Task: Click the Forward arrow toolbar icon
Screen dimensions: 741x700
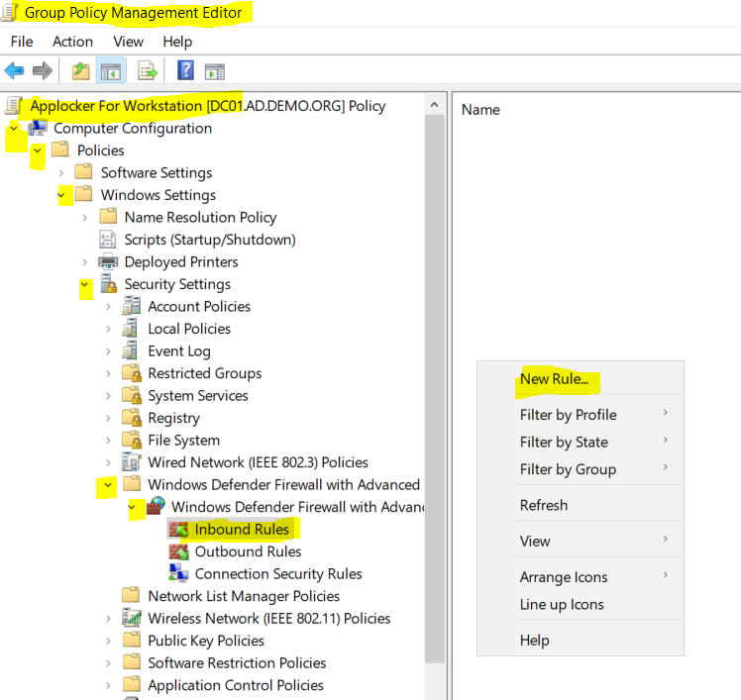Action: 42,71
